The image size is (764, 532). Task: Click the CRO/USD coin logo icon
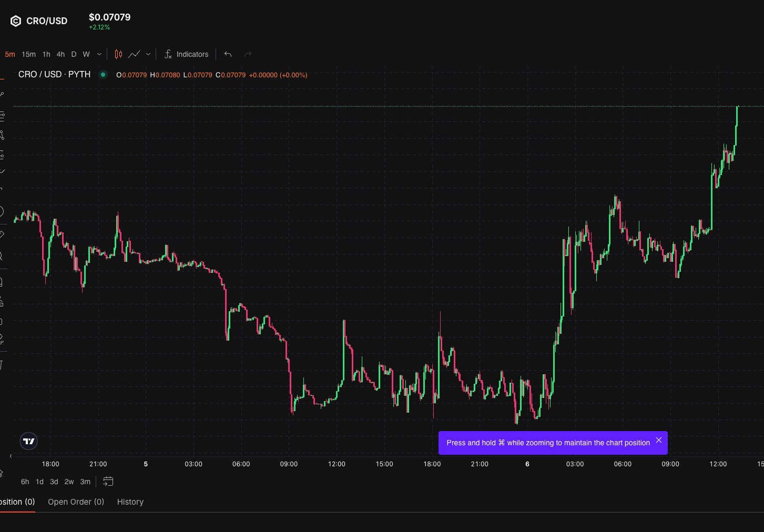click(16, 21)
